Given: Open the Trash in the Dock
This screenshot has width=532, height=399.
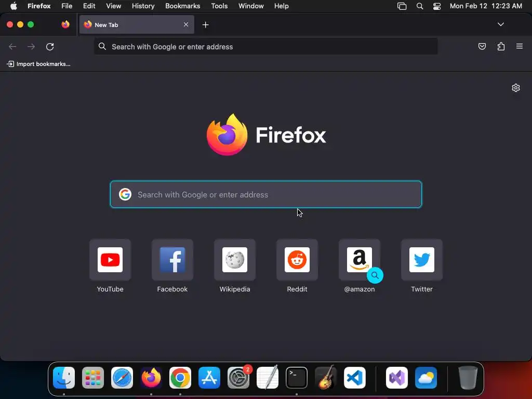Looking at the screenshot, I should click(468, 378).
